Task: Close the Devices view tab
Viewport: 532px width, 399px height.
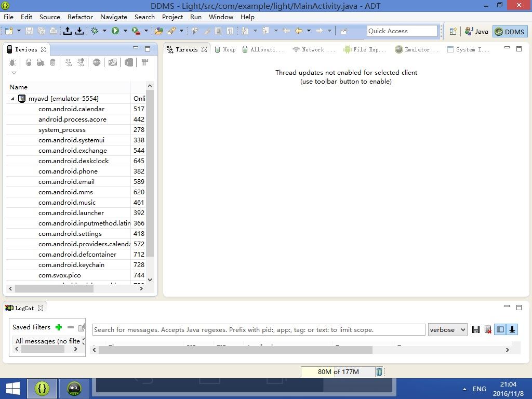Action: (44, 49)
